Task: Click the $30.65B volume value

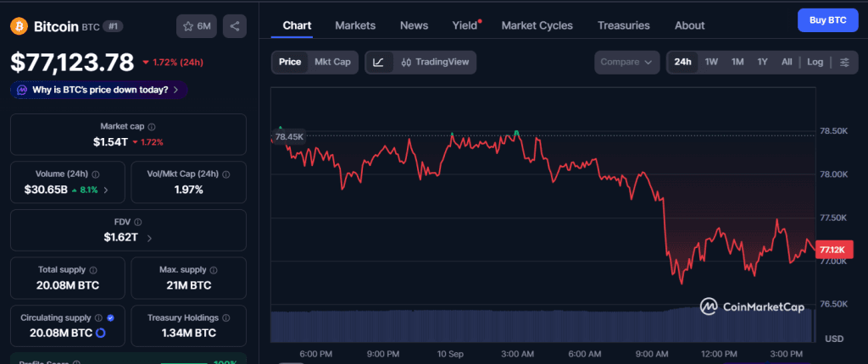Action: [46, 190]
